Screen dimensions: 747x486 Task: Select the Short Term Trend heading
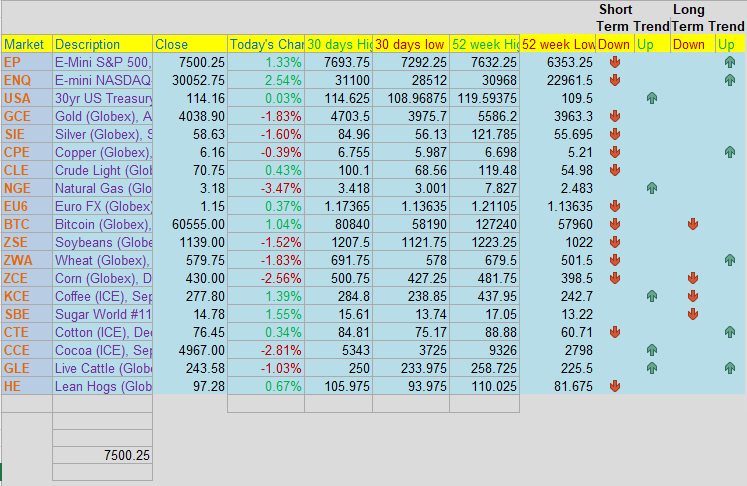click(633, 18)
